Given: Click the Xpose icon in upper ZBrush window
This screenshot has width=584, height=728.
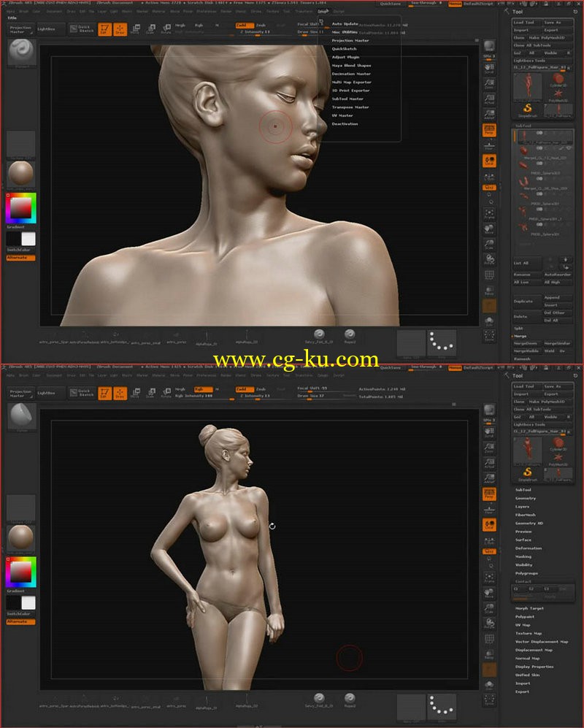Looking at the screenshot, I should coord(489,336).
